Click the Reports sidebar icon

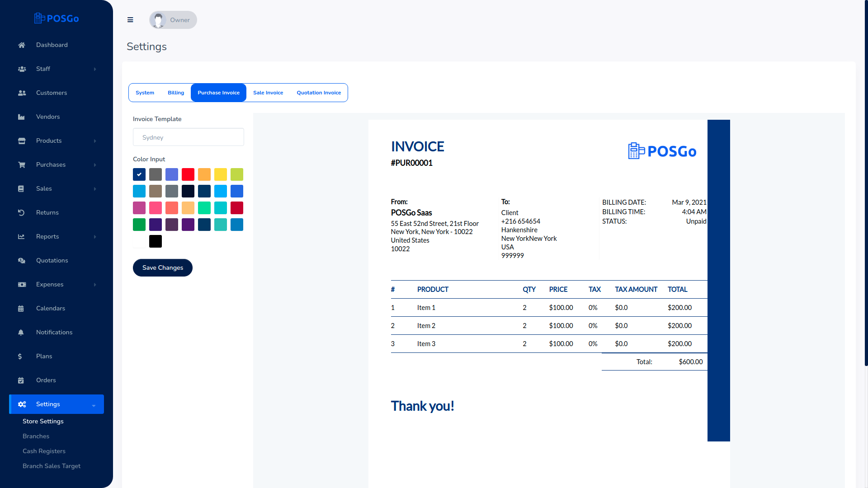[x=21, y=237]
